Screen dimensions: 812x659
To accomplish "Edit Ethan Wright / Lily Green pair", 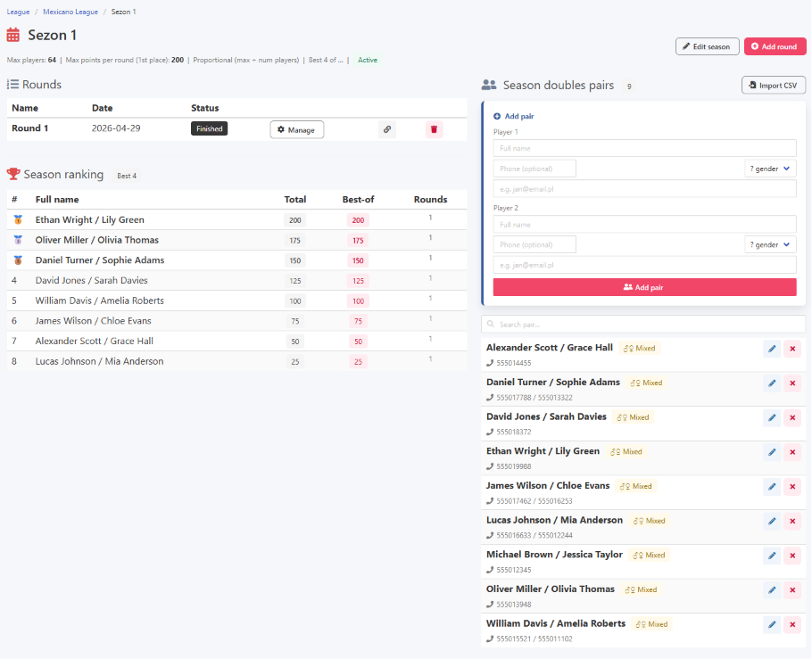I will (772, 452).
